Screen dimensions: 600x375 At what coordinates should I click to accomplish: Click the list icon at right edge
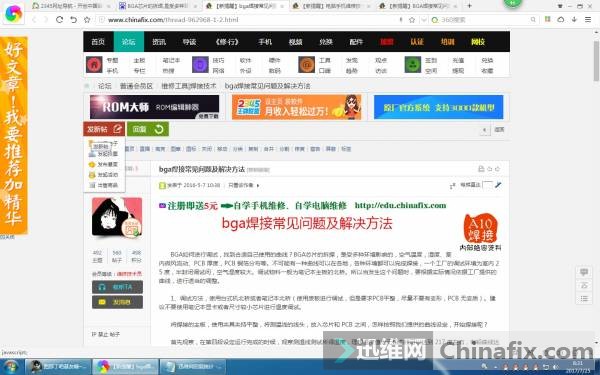click(584, 298)
